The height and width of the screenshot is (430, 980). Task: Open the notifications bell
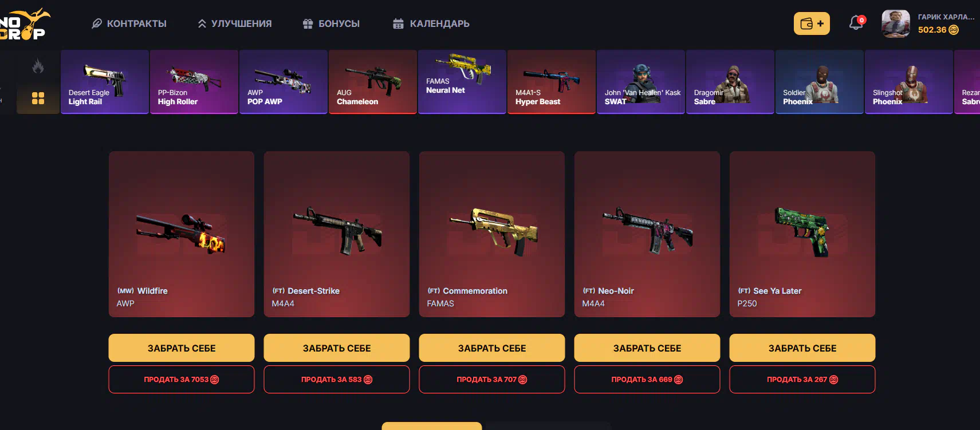click(856, 23)
